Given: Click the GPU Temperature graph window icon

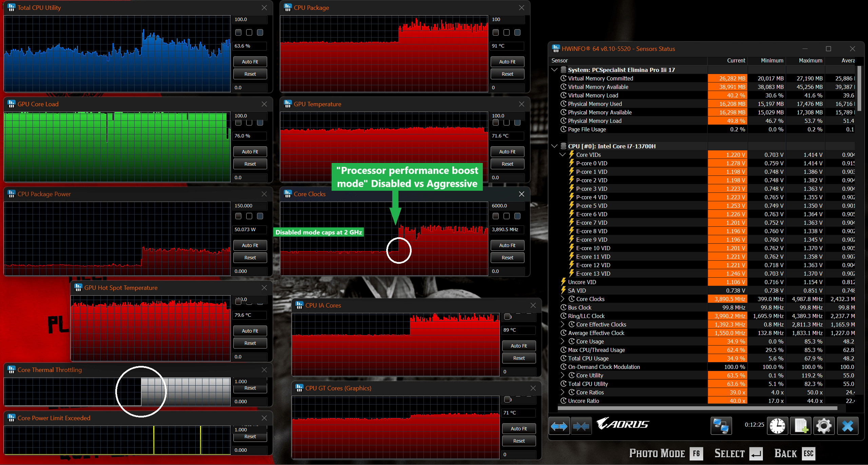Looking at the screenshot, I should pos(288,104).
